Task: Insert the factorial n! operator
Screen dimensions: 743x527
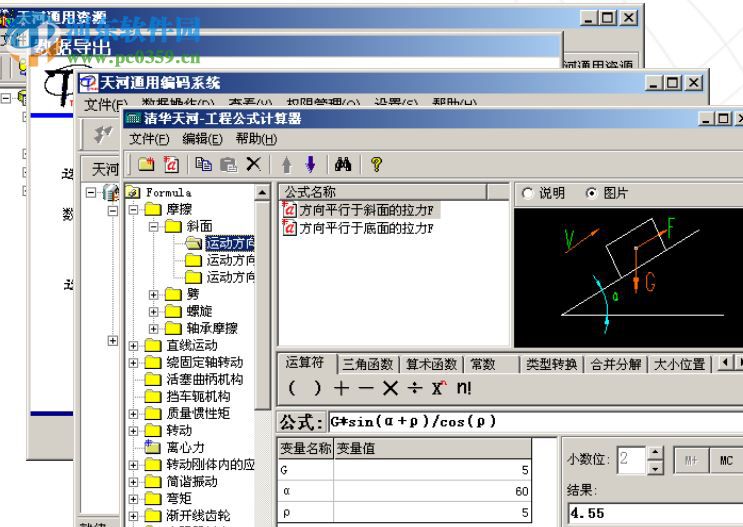Action: (464, 388)
